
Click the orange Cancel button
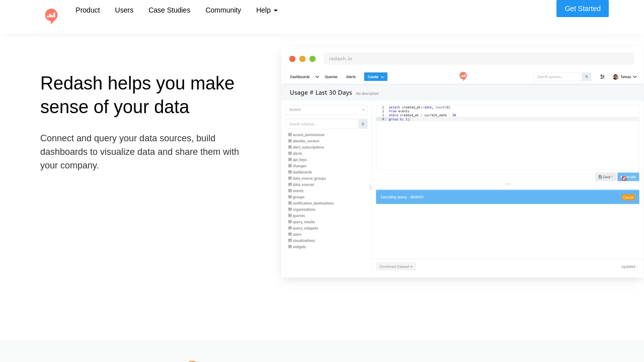(628, 197)
